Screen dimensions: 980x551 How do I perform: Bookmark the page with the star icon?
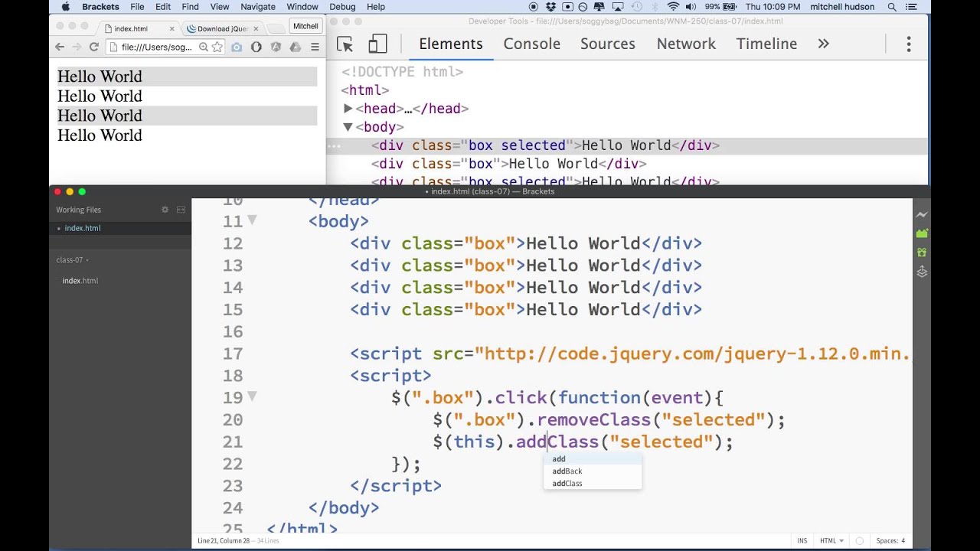217,47
